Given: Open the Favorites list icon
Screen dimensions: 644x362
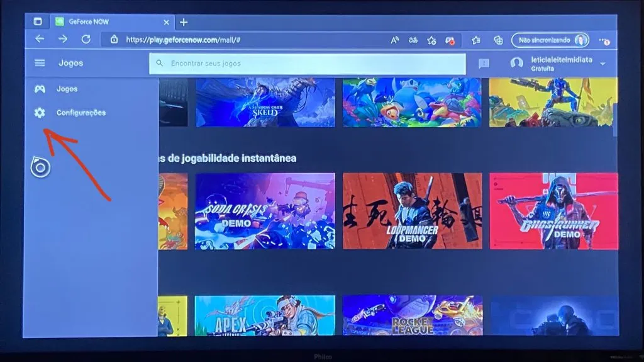Looking at the screenshot, I should pos(475,40).
